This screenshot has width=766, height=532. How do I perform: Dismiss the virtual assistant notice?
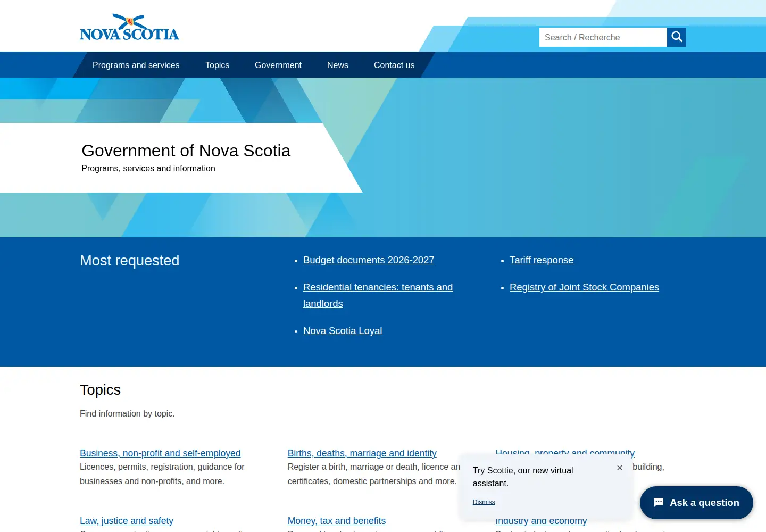pyautogui.click(x=484, y=502)
